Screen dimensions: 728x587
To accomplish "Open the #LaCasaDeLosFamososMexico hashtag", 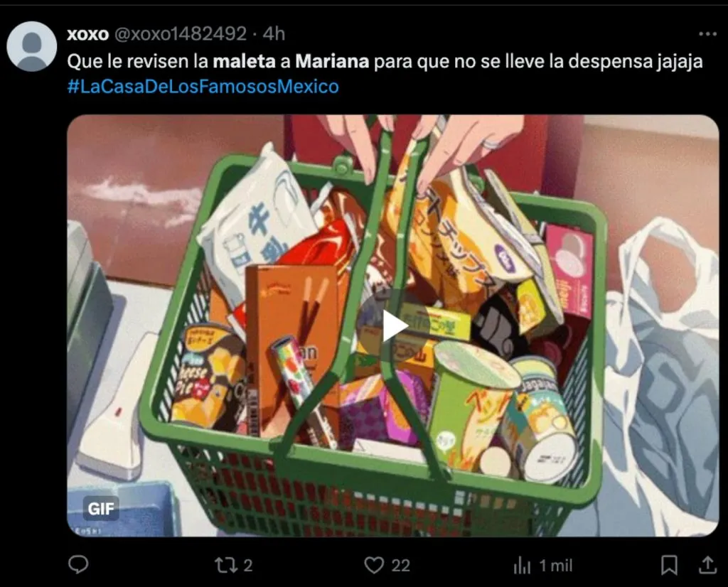I will click(x=203, y=87).
